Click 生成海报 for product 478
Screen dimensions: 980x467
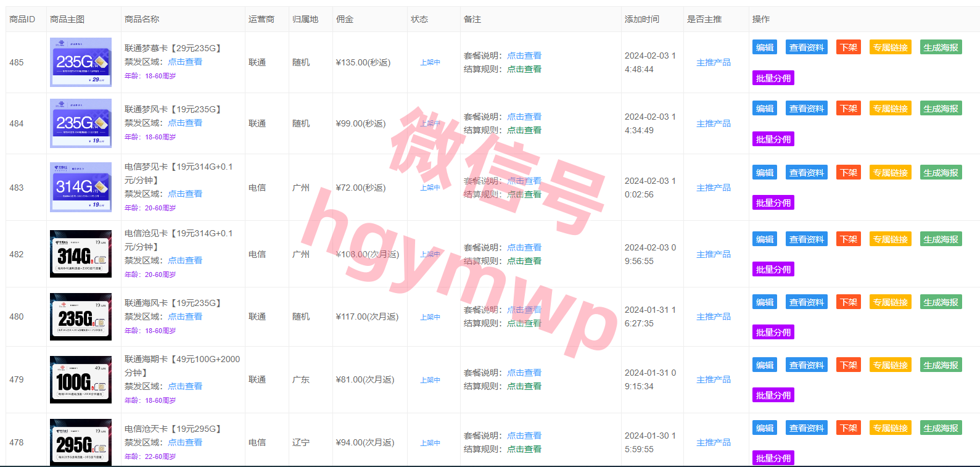(941, 428)
